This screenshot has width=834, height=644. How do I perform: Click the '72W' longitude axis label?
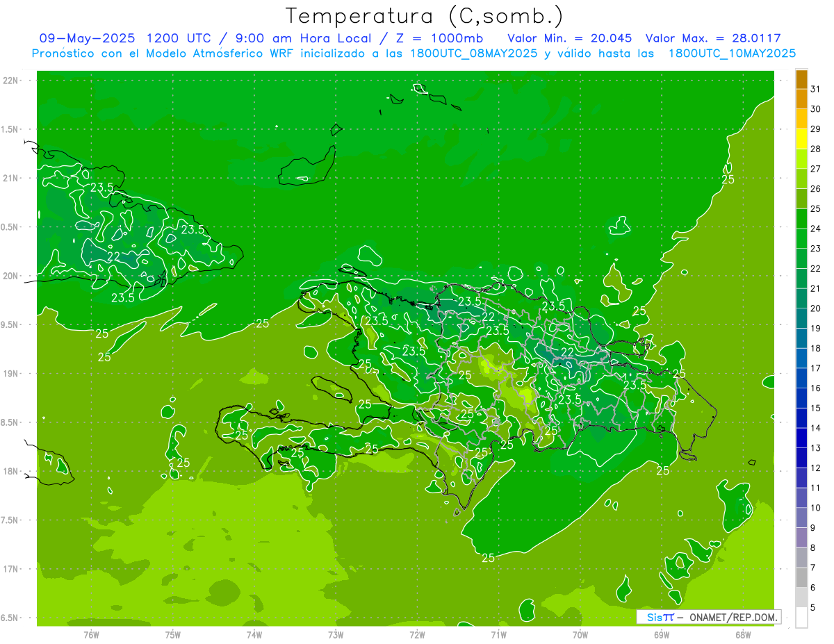(x=417, y=635)
